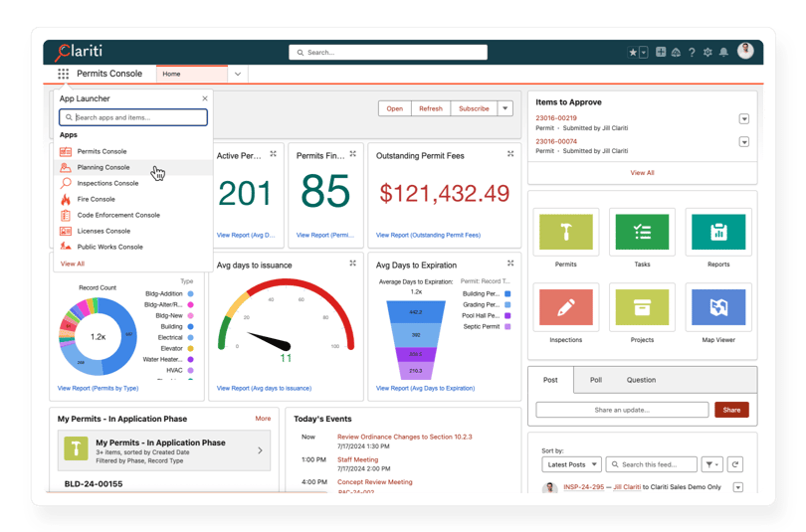Expand the Outstanding Permit Fees widget
The width and height of the screenshot is (806, 532).
[510, 154]
